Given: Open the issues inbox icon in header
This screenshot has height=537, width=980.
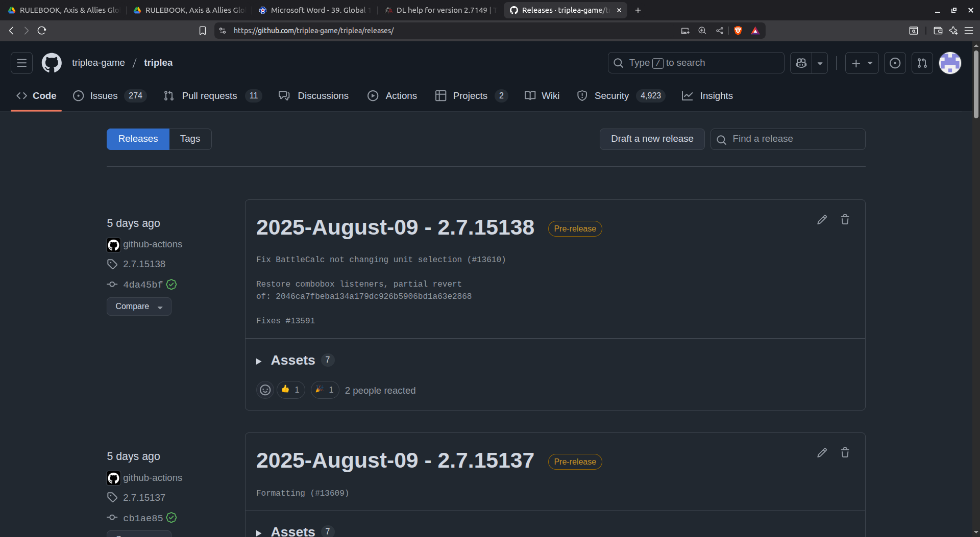Looking at the screenshot, I should tap(895, 63).
